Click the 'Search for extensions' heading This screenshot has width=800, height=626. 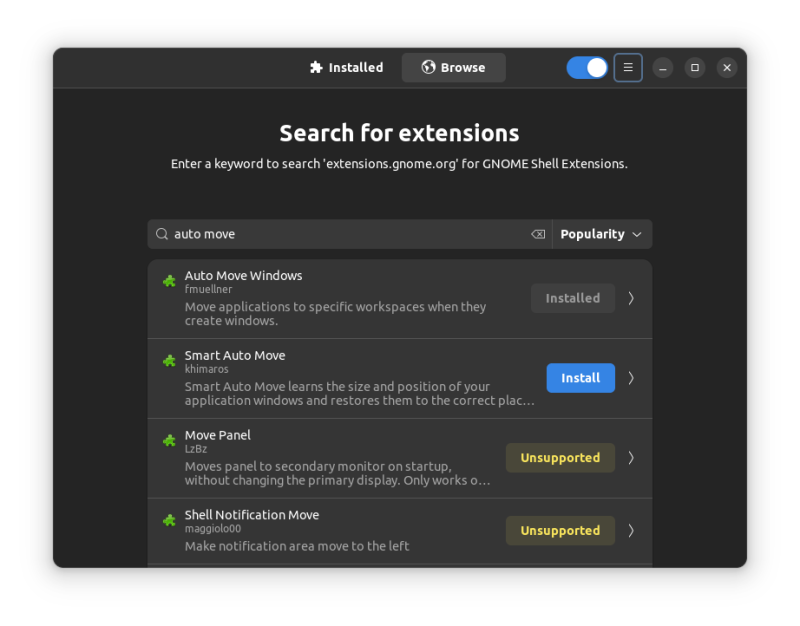pyautogui.click(x=399, y=133)
